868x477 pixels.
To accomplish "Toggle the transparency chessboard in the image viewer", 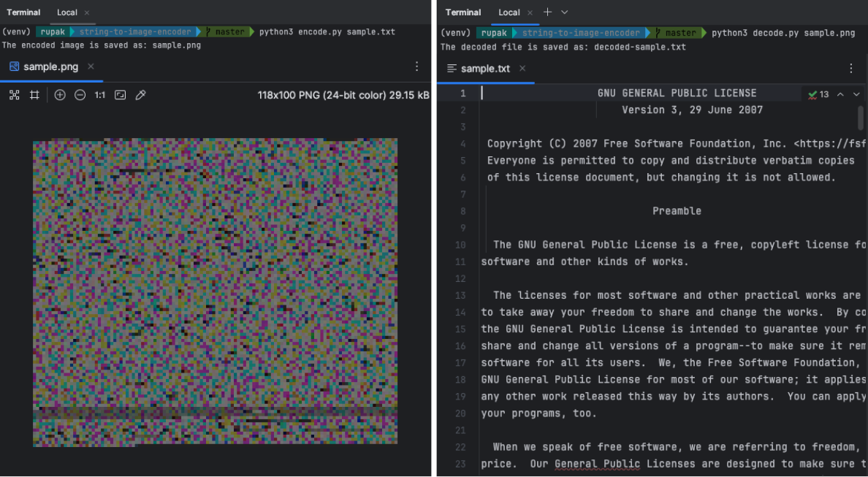I will click(15, 94).
